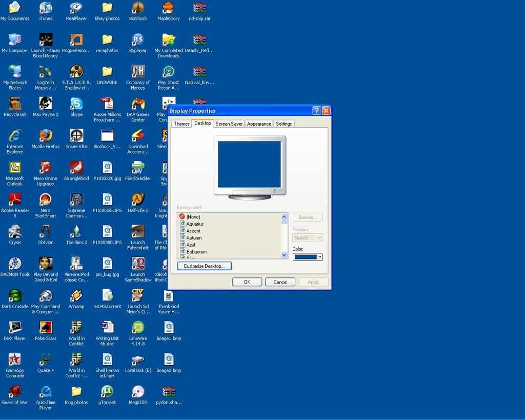The width and height of the screenshot is (525, 420).
Task: Click the Customize Desktop button
Action: coord(204,266)
